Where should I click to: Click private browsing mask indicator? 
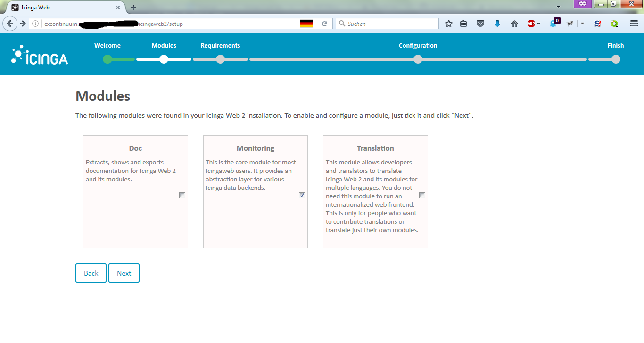pyautogui.click(x=583, y=4)
